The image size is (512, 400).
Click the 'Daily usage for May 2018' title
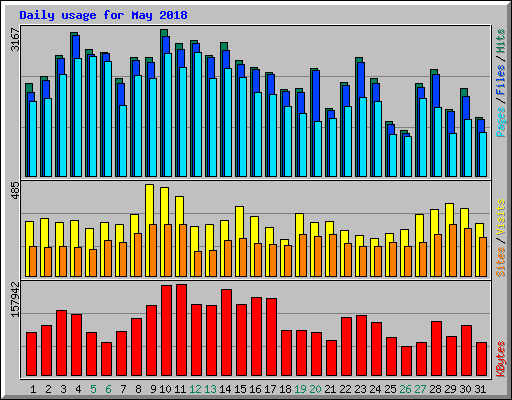103,15
